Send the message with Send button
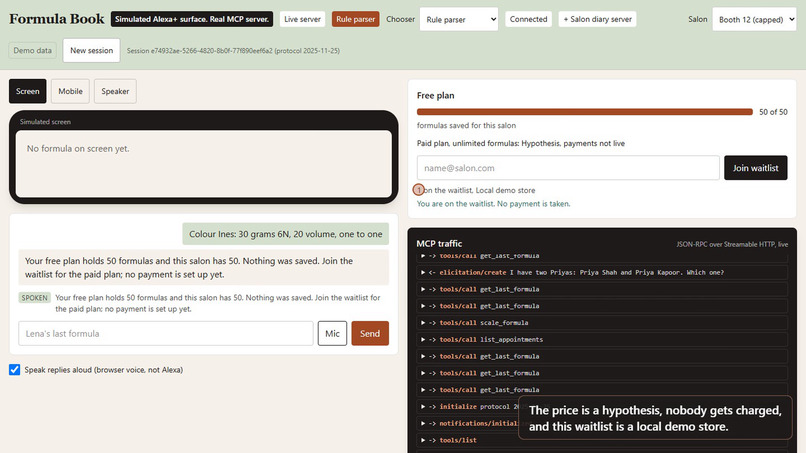 pos(370,333)
